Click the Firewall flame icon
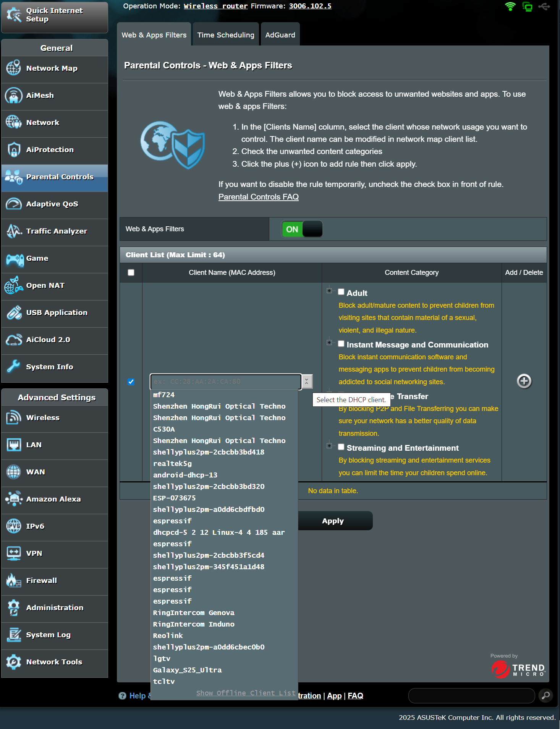 coord(13,581)
